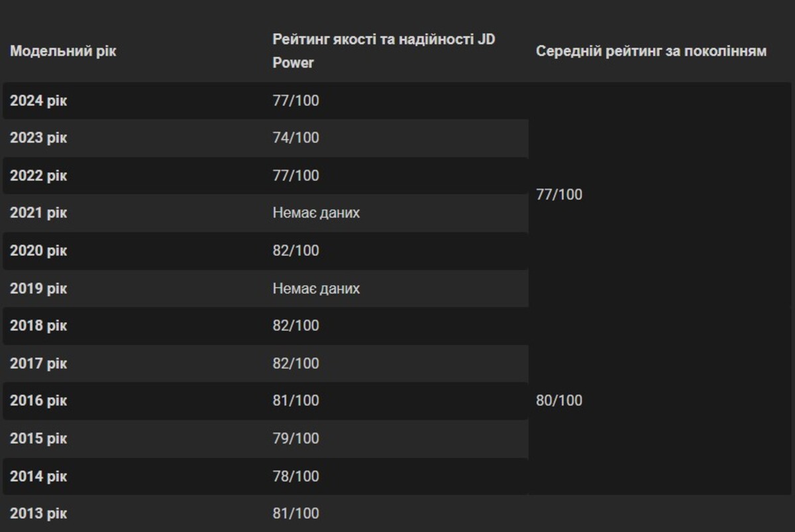Select the "2019 рік" row label

coord(38,288)
